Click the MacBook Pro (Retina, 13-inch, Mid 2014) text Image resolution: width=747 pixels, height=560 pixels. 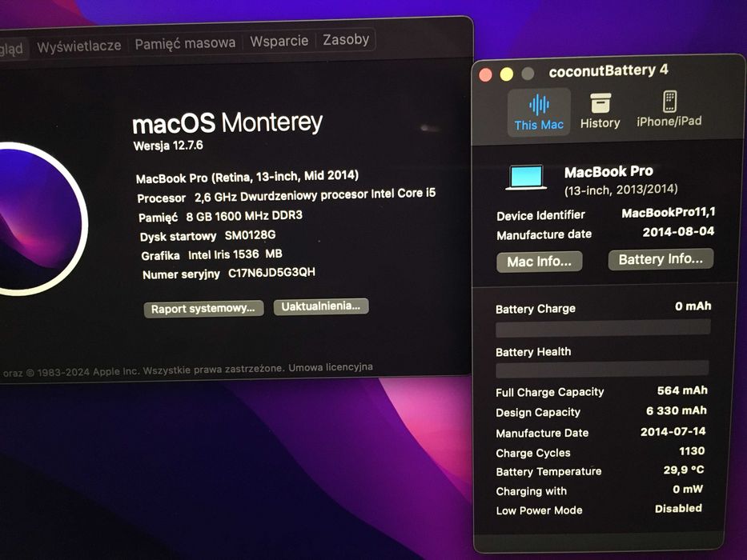click(x=247, y=177)
